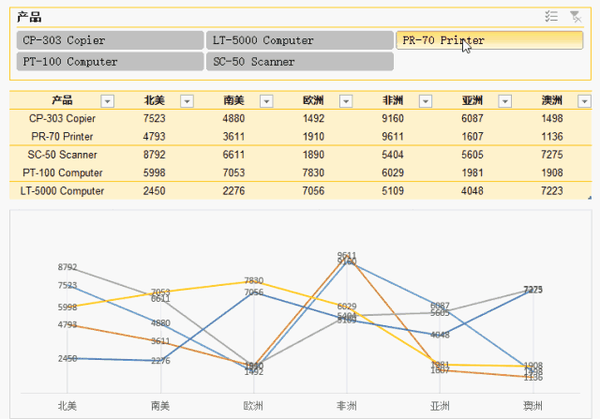This screenshot has height=419, width=600.
Task: Open 产品 column filter dropdown
Action: pos(108,101)
